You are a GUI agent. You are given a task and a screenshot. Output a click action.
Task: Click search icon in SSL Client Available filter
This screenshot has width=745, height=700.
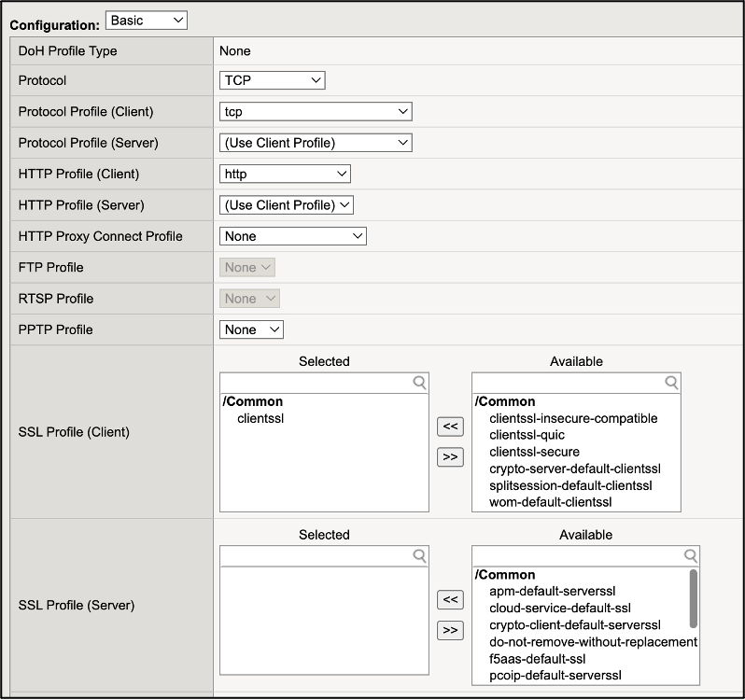click(671, 383)
